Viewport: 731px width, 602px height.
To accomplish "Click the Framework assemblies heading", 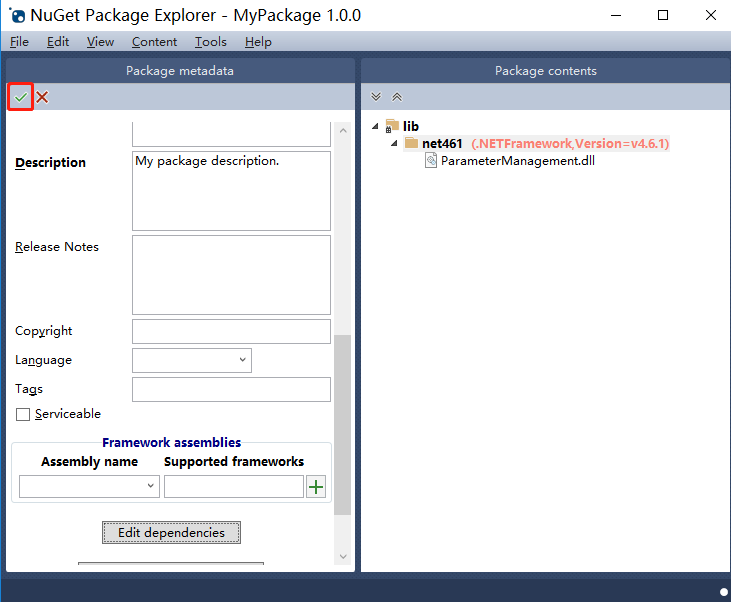I will point(172,442).
